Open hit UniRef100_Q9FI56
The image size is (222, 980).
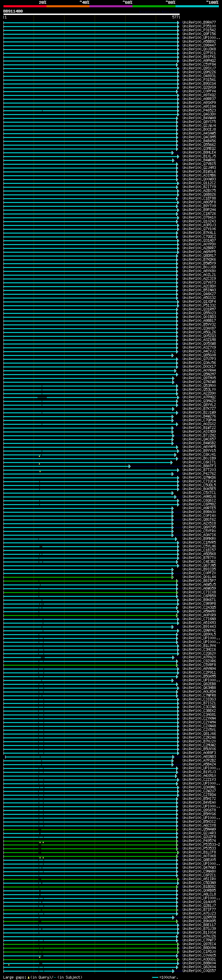pyautogui.click(x=199, y=34)
